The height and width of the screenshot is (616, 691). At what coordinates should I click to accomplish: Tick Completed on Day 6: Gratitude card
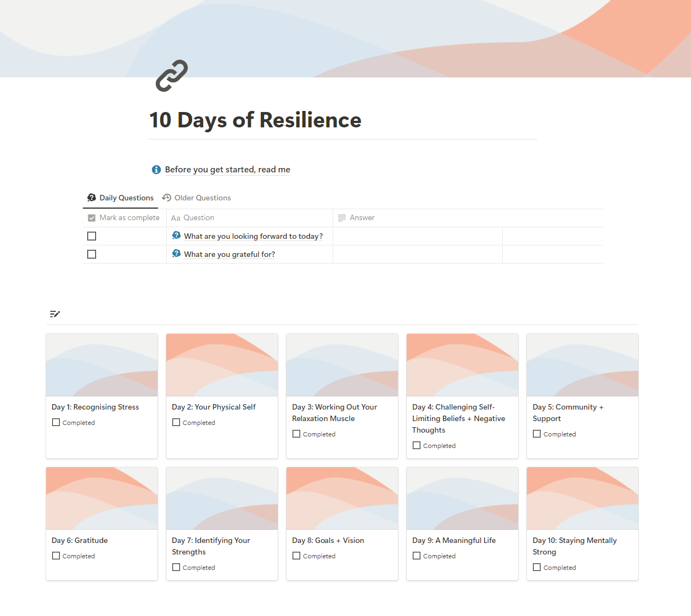56,556
